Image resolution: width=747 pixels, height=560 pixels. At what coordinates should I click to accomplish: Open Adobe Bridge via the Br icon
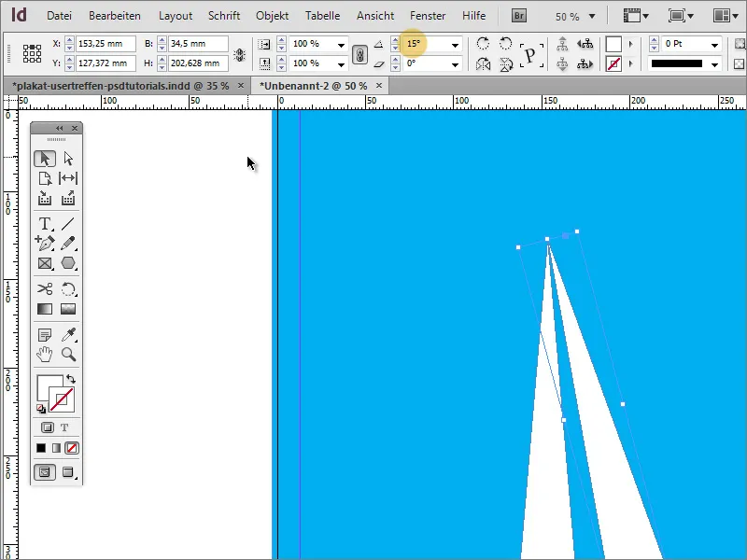518,16
